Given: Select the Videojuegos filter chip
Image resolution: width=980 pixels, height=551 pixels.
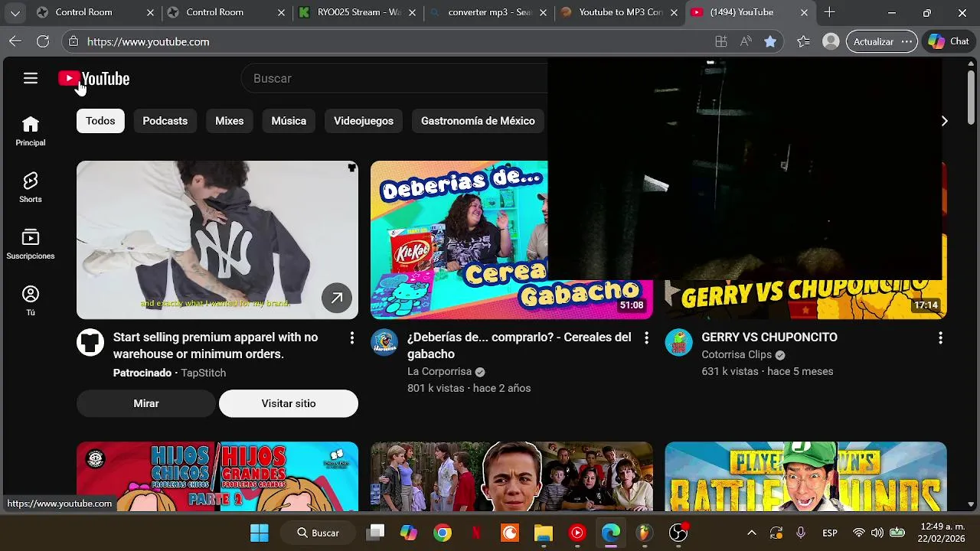Looking at the screenshot, I should (x=364, y=121).
